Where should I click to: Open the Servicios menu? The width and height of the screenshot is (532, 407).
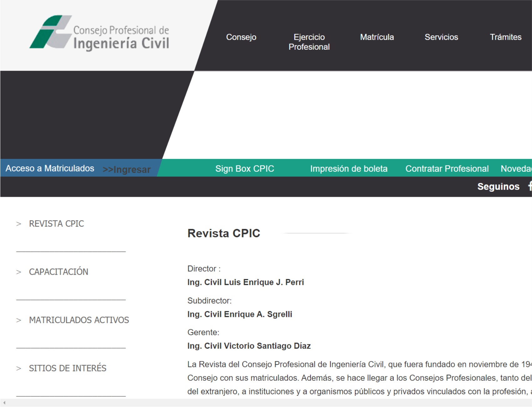441,37
